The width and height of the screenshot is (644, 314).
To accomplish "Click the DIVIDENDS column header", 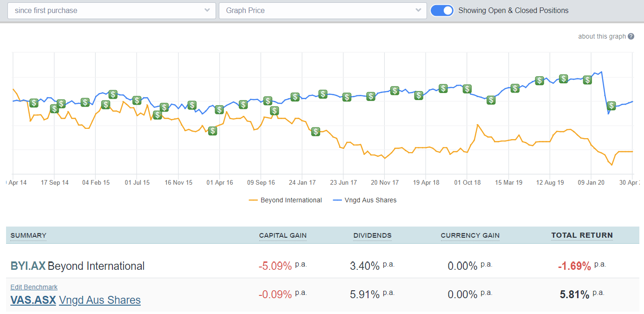I will click(x=373, y=235).
